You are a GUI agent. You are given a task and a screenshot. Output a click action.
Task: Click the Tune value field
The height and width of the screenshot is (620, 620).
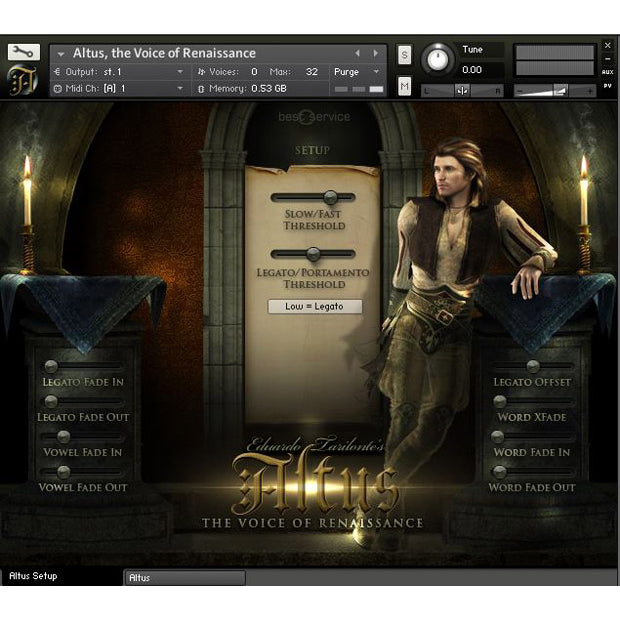(x=480, y=70)
